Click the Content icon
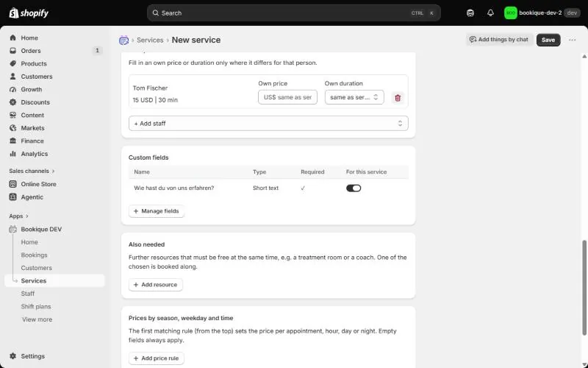Screen dimensions: 588x368 click(x=13, y=116)
